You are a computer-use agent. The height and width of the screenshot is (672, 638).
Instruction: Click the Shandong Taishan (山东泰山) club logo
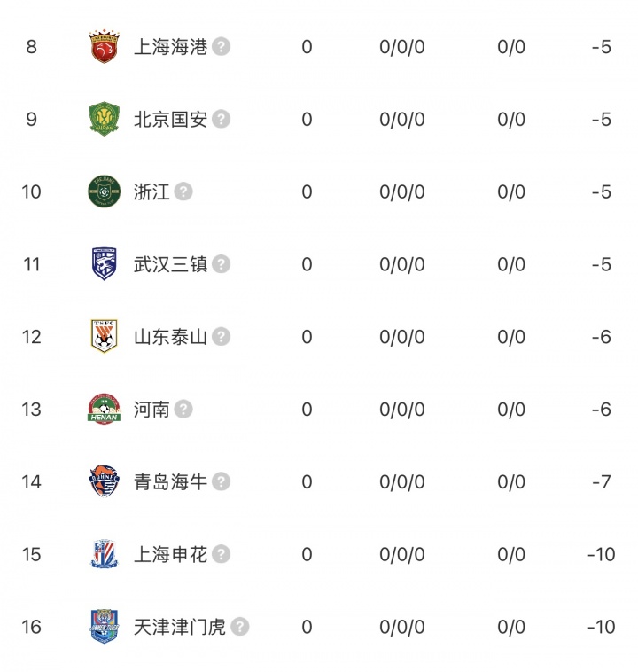point(104,337)
